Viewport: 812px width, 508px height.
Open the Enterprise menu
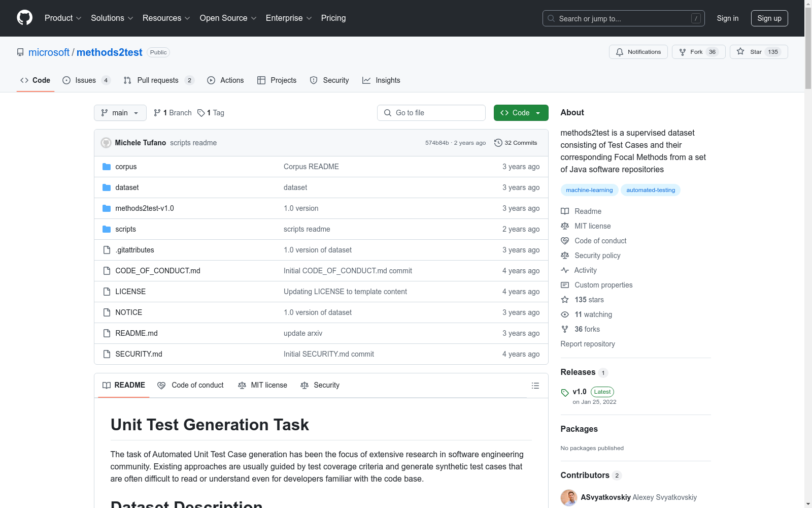tap(289, 18)
